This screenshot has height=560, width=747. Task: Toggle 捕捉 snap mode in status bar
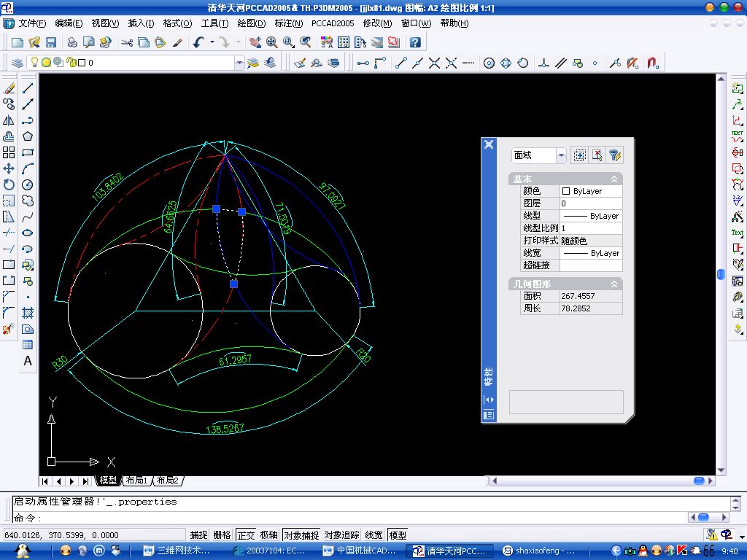198,534
